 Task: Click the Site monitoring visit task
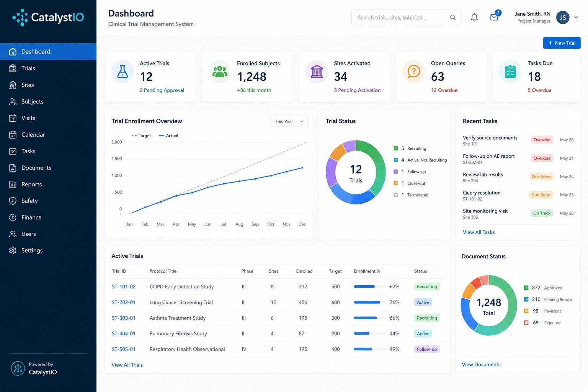(485, 211)
